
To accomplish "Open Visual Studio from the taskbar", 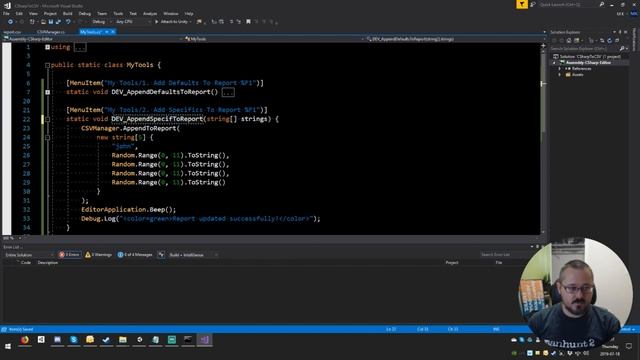I will tap(204, 340).
